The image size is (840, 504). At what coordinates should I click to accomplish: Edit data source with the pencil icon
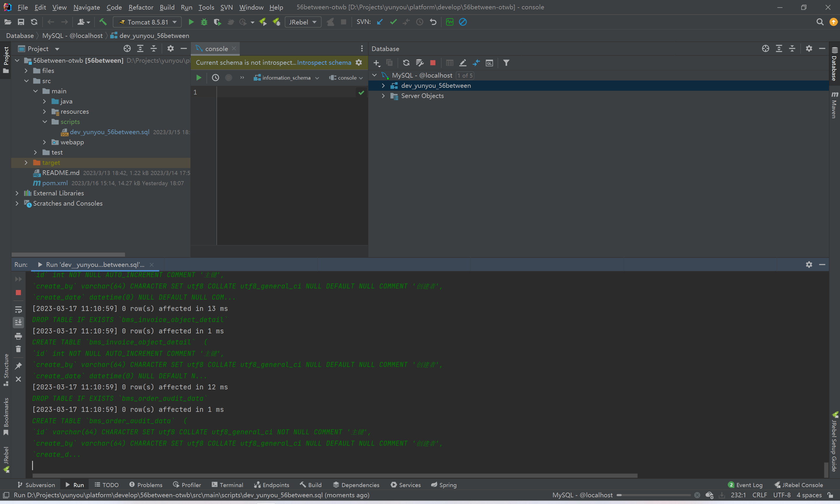[463, 63]
